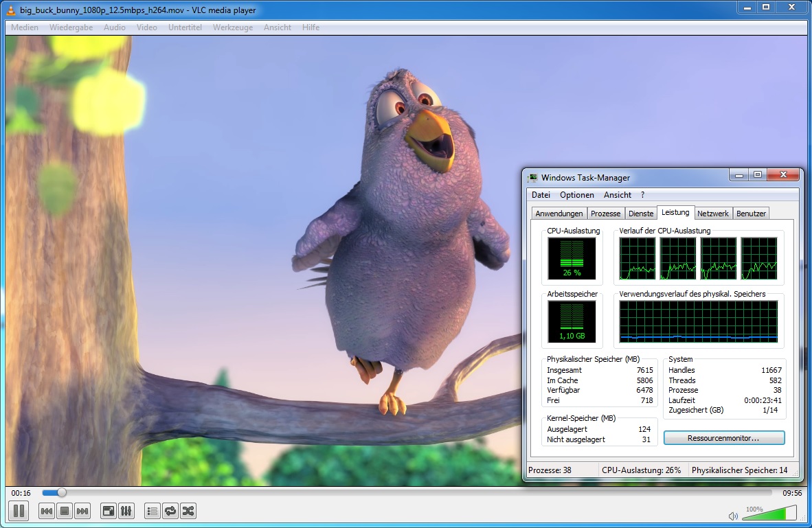812x528 pixels.
Task: Skip to previous media in VLC
Action: [x=47, y=512]
